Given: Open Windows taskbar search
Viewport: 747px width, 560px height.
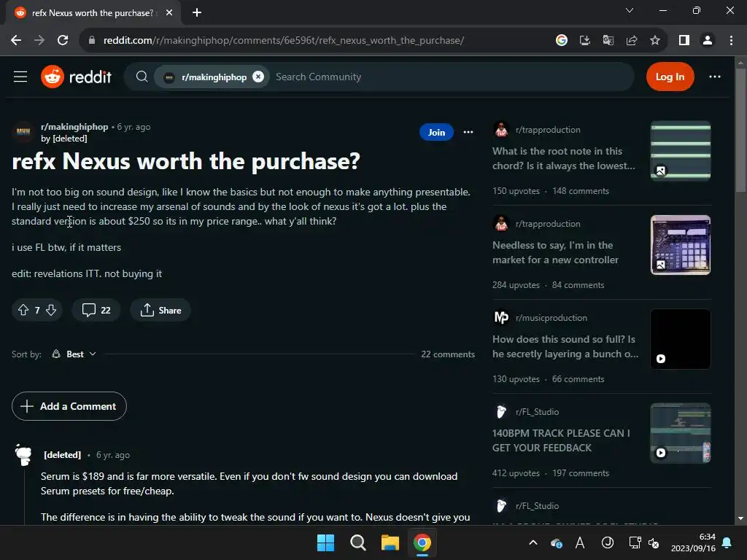Looking at the screenshot, I should 357,542.
